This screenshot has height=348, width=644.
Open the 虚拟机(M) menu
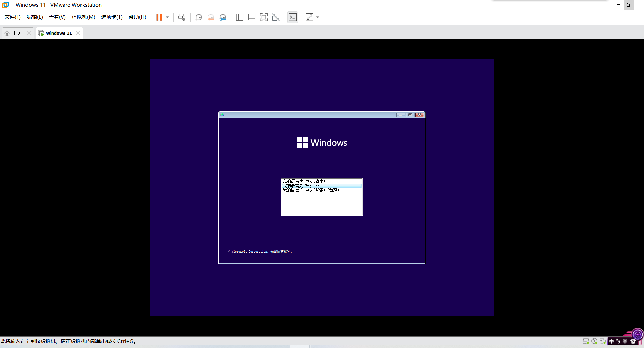(x=84, y=17)
